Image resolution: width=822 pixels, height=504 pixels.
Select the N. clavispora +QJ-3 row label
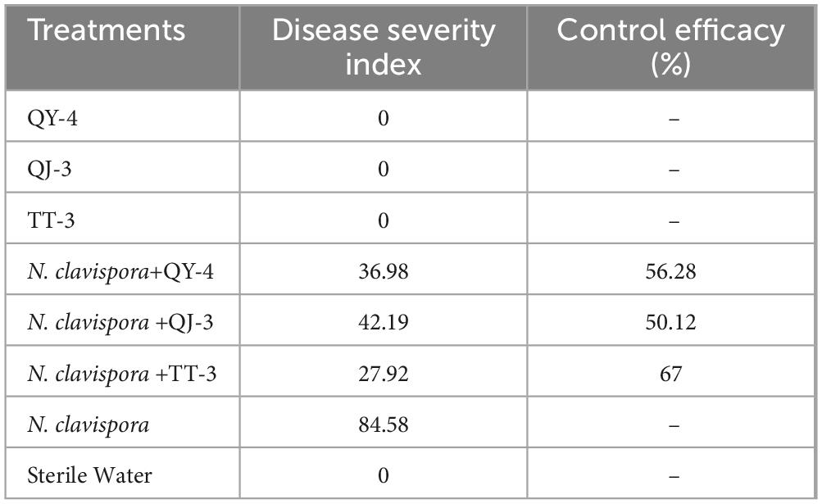point(120,323)
